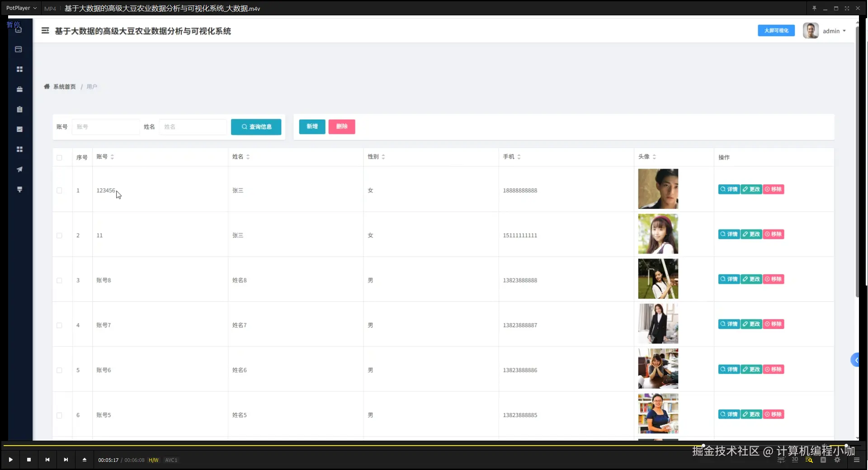This screenshot has width=868, height=470.
Task: Click the page vertical scrollbar
Action: pos(857,163)
